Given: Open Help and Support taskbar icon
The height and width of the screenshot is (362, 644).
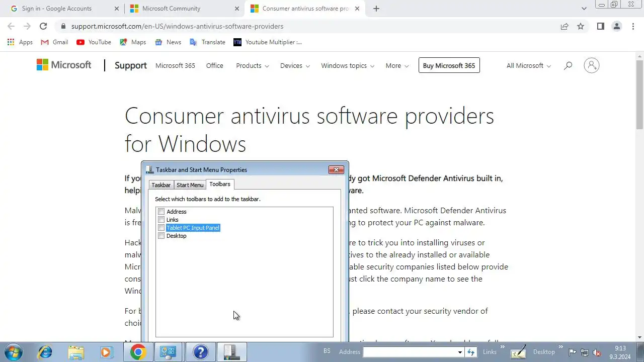Looking at the screenshot, I should point(200,352).
